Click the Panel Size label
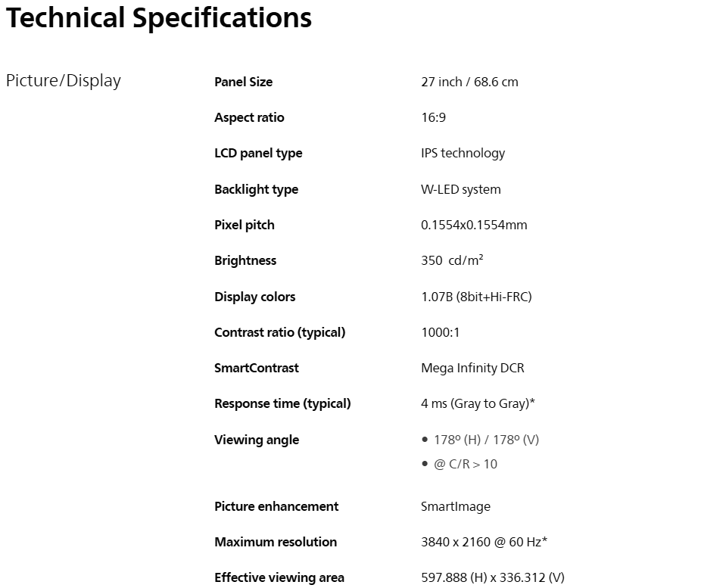This screenshot has height=588, width=701. (243, 82)
